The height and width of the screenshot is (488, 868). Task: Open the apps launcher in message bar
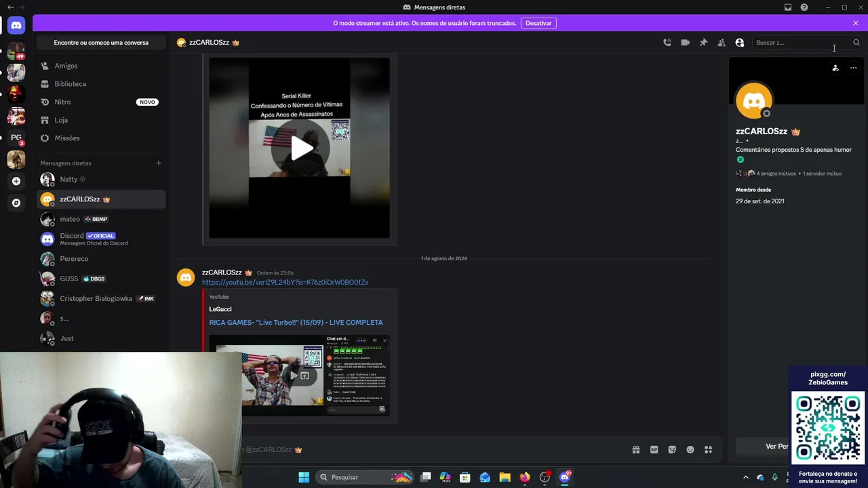point(709,449)
